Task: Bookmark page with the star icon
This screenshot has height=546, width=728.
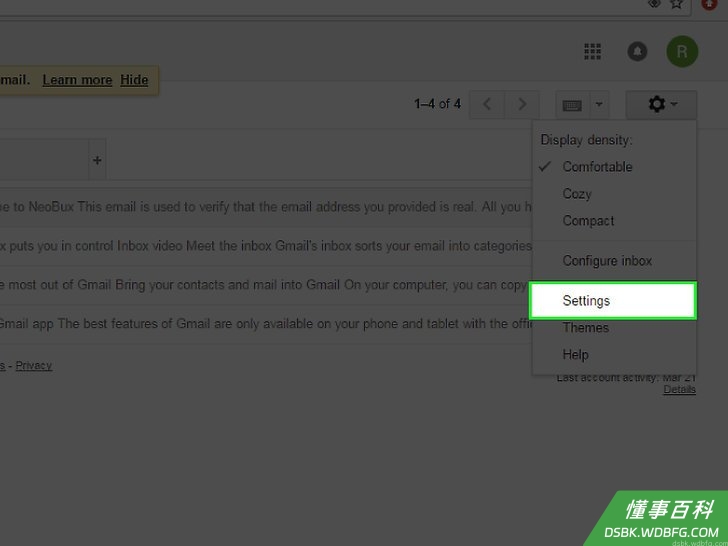Action: [677, 4]
